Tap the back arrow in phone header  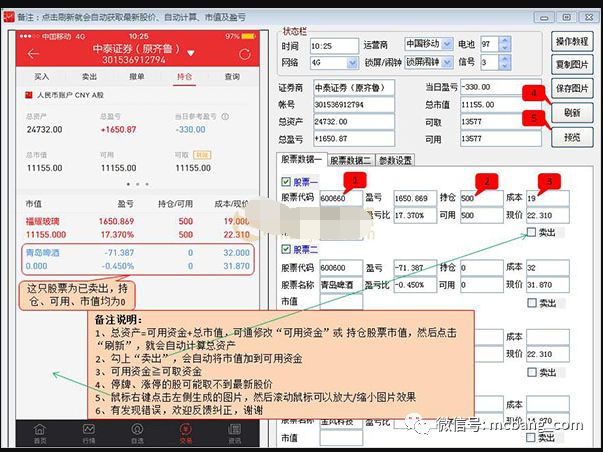[x=33, y=54]
